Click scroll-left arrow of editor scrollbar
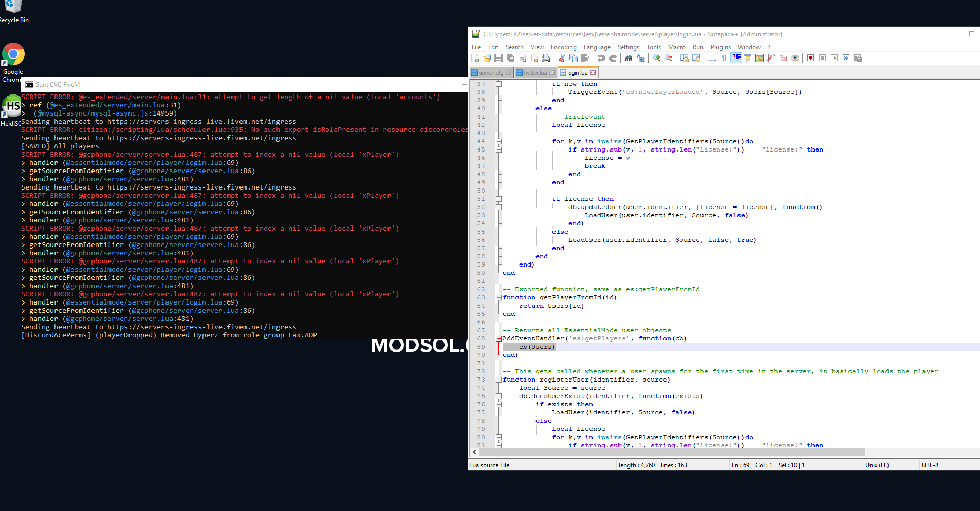980x511 pixels. pos(474,452)
